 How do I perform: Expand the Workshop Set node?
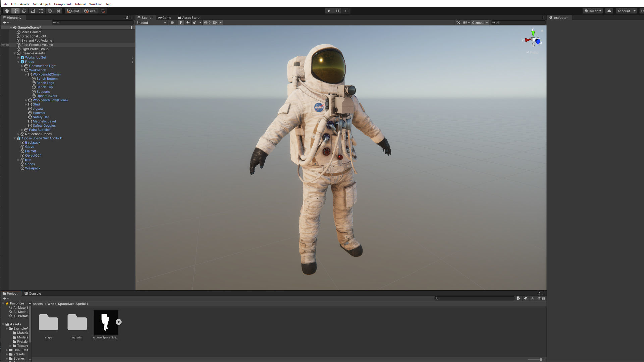click(18, 58)
